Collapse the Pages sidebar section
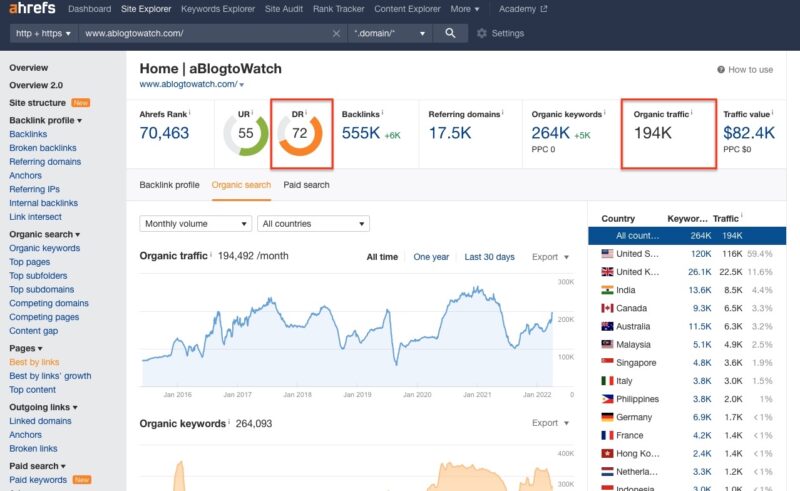The image size is (800, 491). click(x=26, y=348)
